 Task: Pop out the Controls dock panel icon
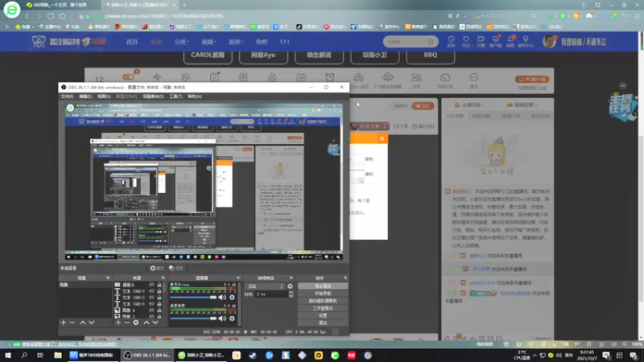click(x=345, y=278)
